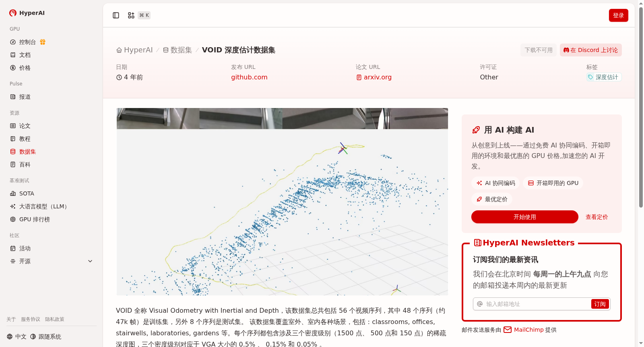Viewport: 644px width, 347px height.
Task: Click the theme icon beside 跟随系统
Action: pyautogui.click(x=33, y=337)
